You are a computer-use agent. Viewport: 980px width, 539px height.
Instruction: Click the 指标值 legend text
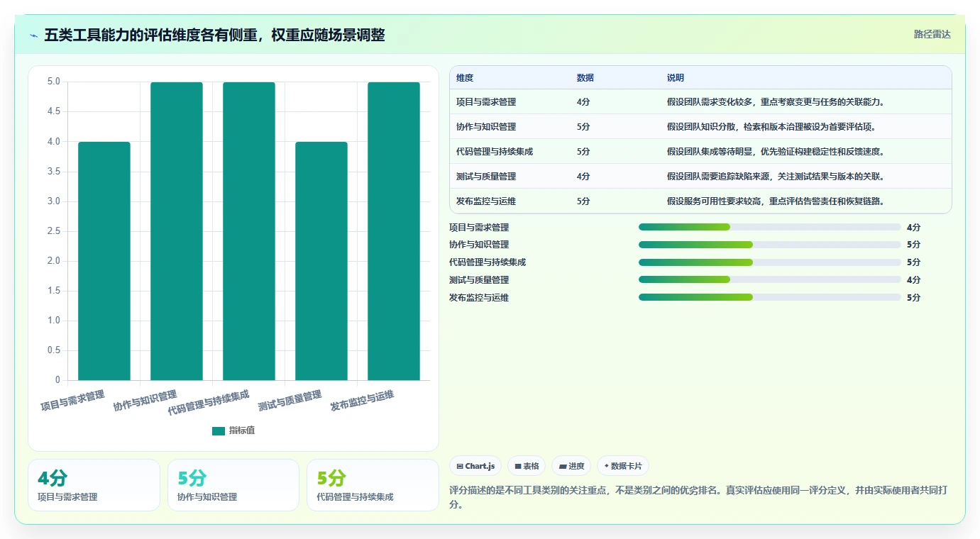(x=242, y=430)
